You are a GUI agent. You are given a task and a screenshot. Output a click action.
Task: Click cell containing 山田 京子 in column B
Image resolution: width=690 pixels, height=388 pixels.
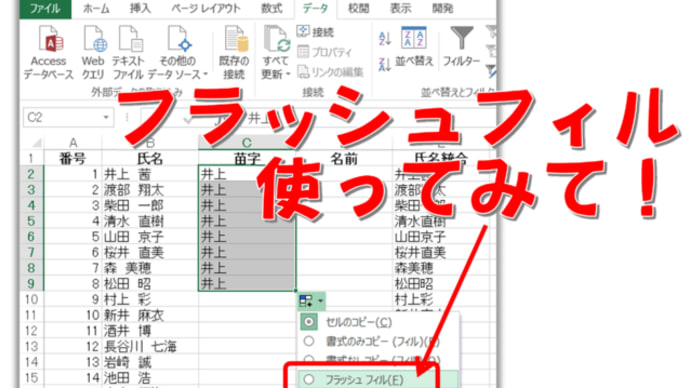pyautogui.click(x=150, y=237)
